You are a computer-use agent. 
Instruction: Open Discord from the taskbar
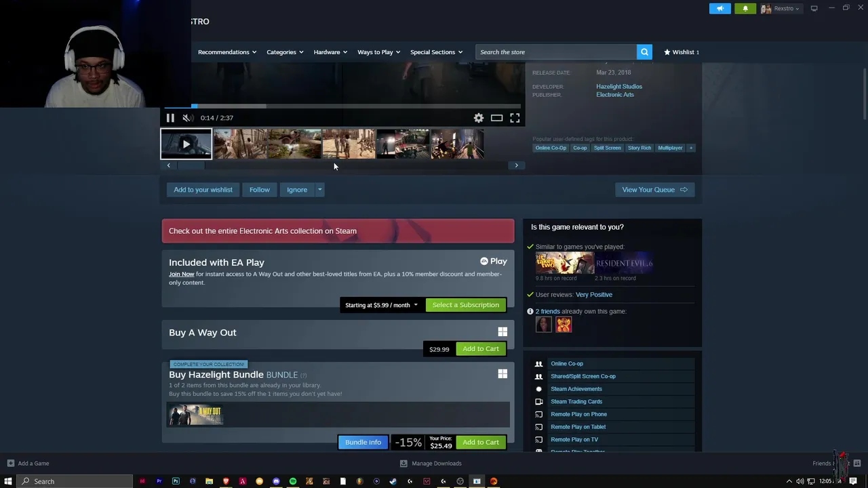(276, 481)
